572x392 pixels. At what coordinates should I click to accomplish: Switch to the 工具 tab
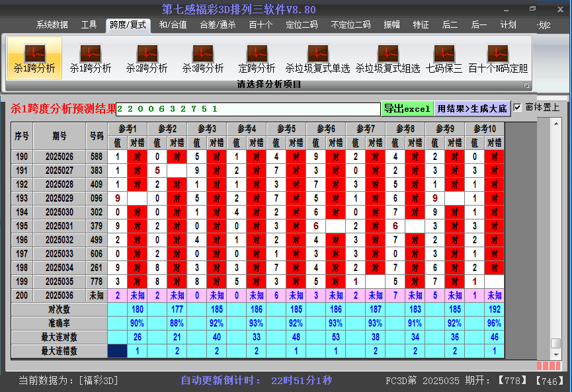coord(89,25)
